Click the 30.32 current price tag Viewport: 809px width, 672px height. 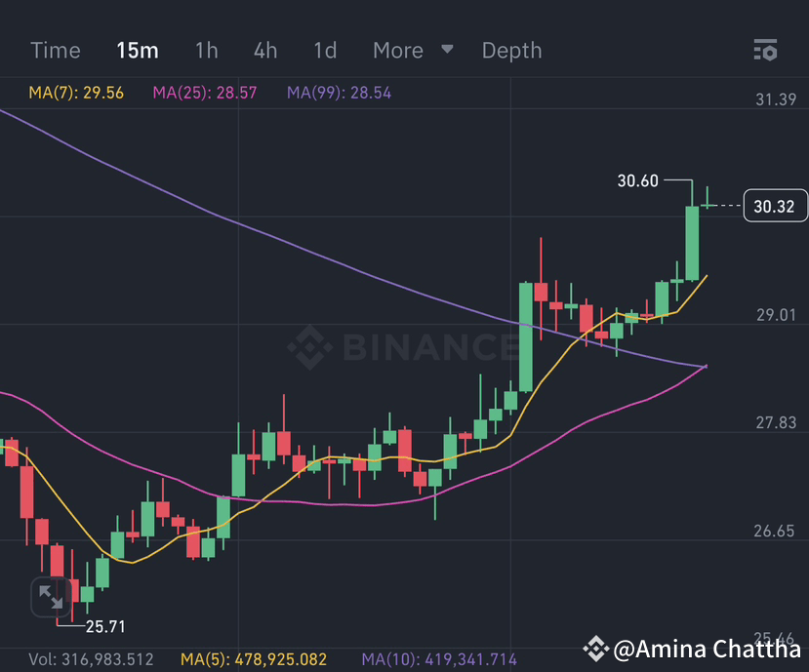click(775, 206)
